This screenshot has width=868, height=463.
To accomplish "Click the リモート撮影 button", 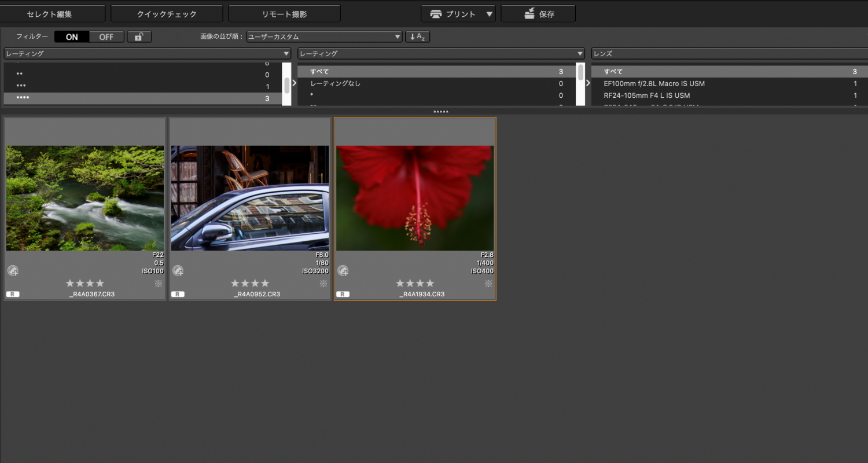I will coord(284,14).
